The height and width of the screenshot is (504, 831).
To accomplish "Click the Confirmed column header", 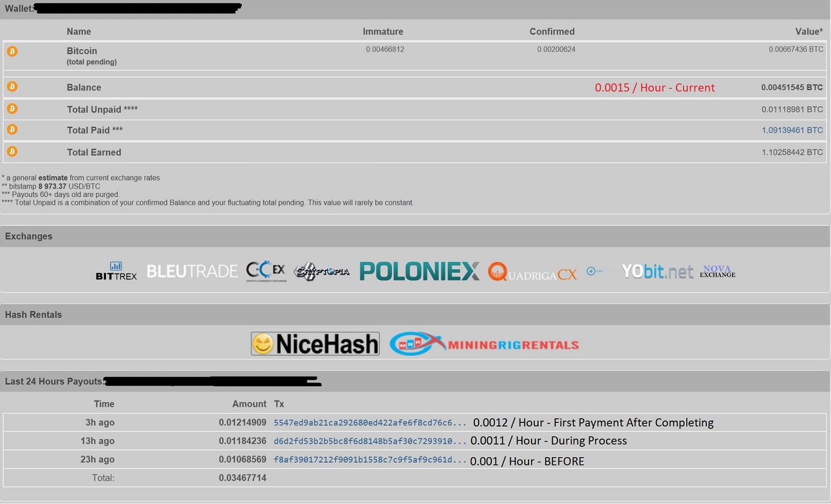I will [552, 32].
